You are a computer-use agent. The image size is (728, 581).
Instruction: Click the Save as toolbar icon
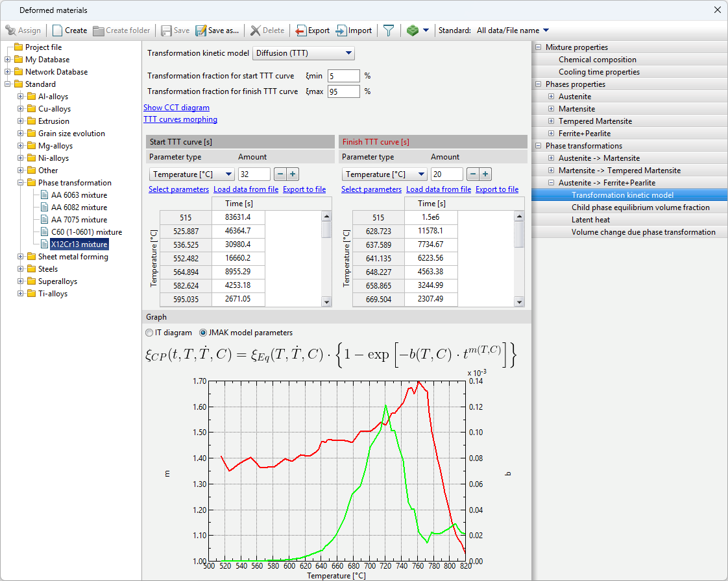(201, 30)
